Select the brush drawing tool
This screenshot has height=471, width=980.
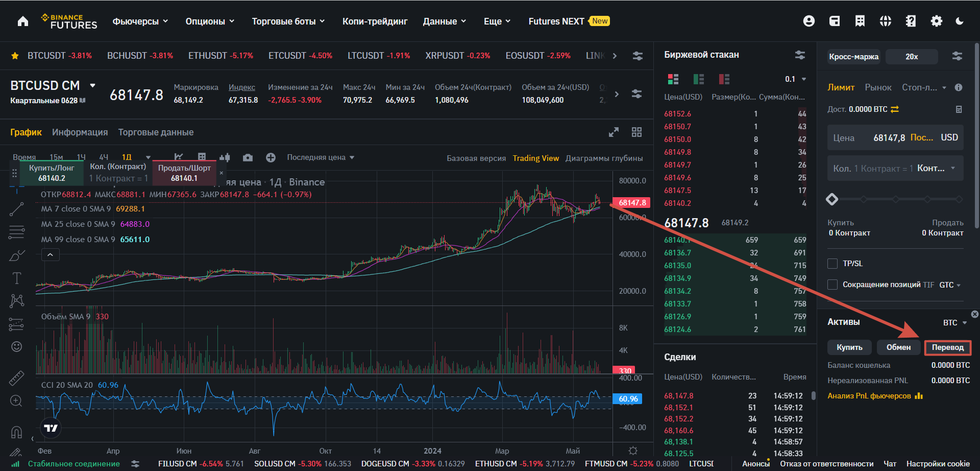pyautogui.click(x=16, y=255)
